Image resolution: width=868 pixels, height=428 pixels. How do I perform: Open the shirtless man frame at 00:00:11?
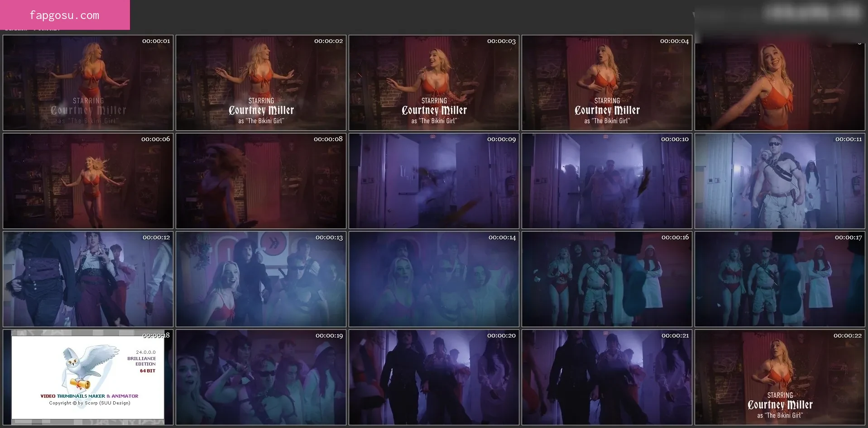click(x=780, y=181)
